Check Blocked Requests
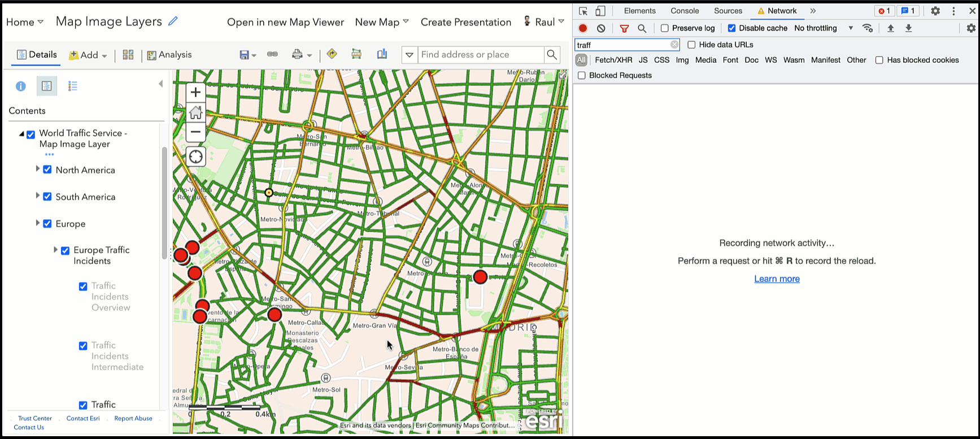 coord(582,75)
